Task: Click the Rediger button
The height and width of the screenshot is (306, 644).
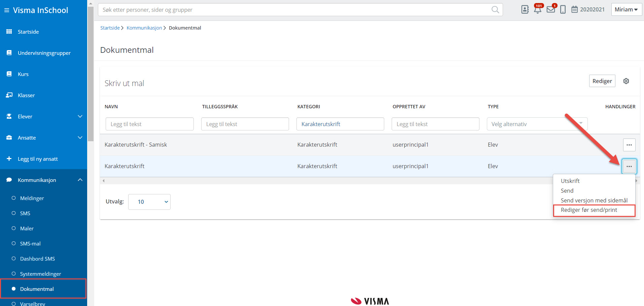Action: coord(602,81)
